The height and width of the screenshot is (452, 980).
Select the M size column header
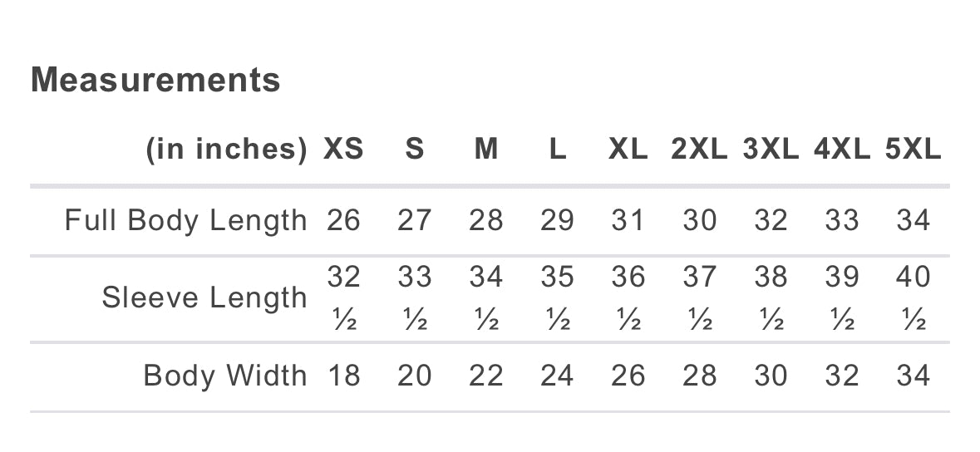(x=486, y=149)
